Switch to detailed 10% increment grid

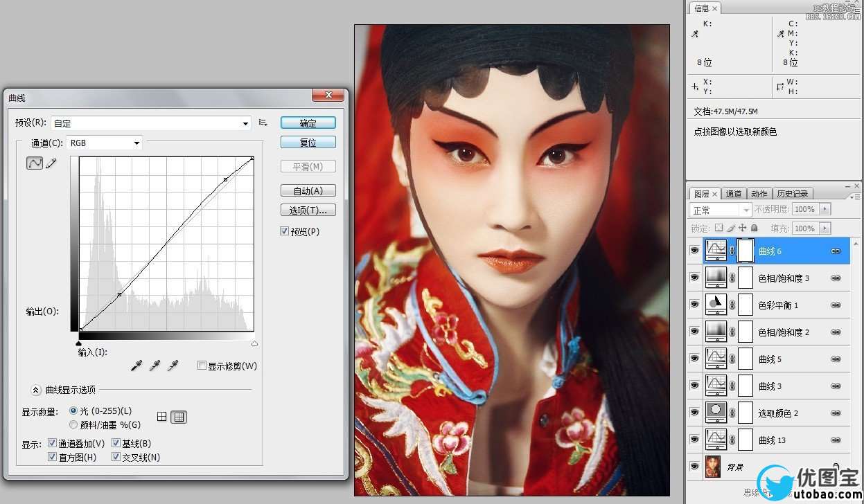[x=179, y=417]
